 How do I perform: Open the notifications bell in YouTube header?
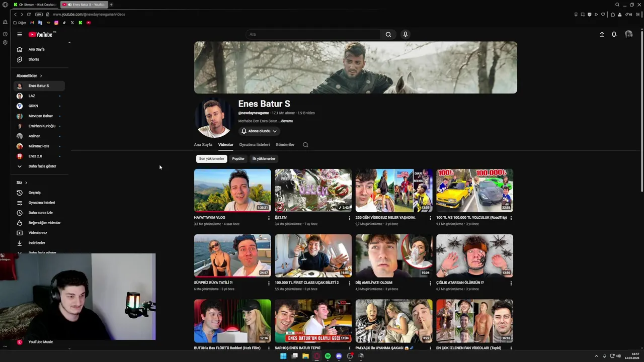614,34
